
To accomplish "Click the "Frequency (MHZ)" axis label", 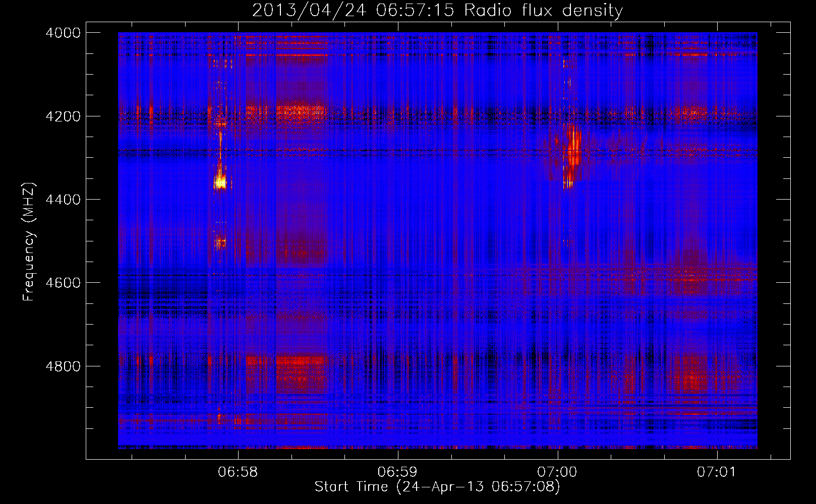I will [29, 242].
